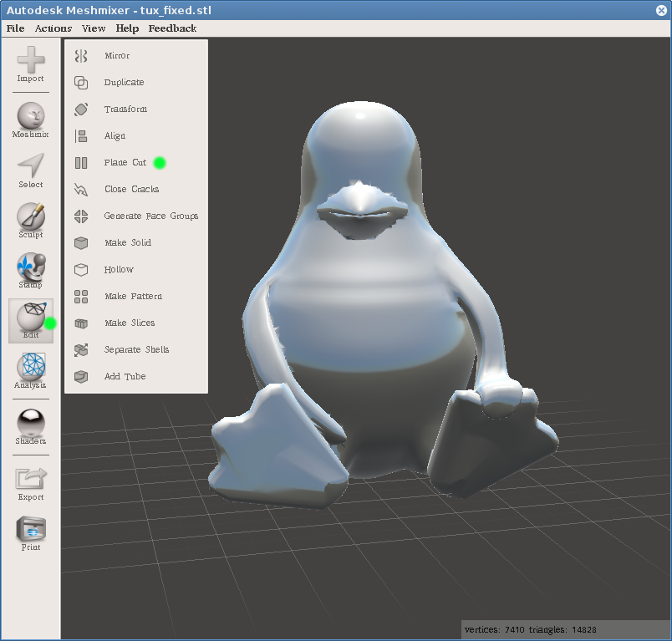Click the Export icon
This screenshot has height=641, width=672.
30,479
